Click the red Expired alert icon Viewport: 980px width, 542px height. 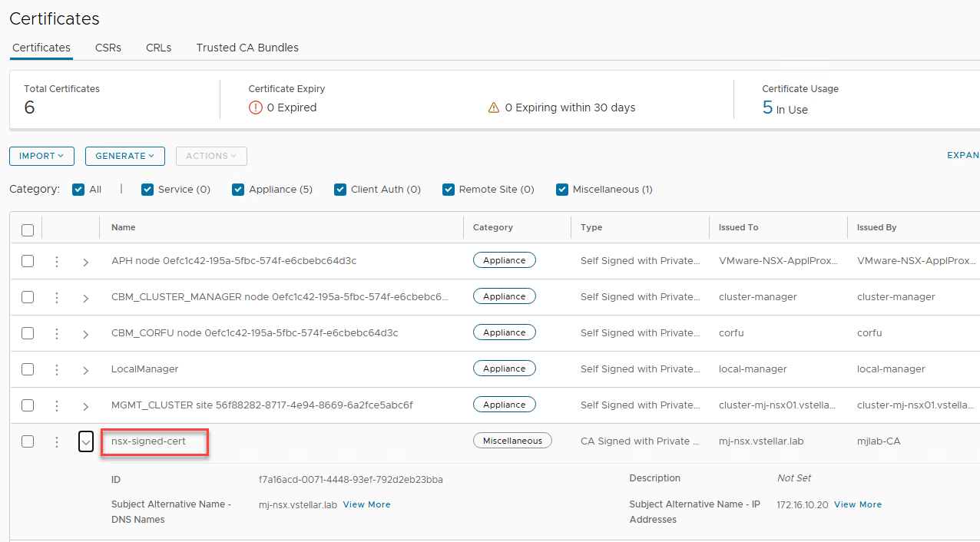(x=256, y=107)
